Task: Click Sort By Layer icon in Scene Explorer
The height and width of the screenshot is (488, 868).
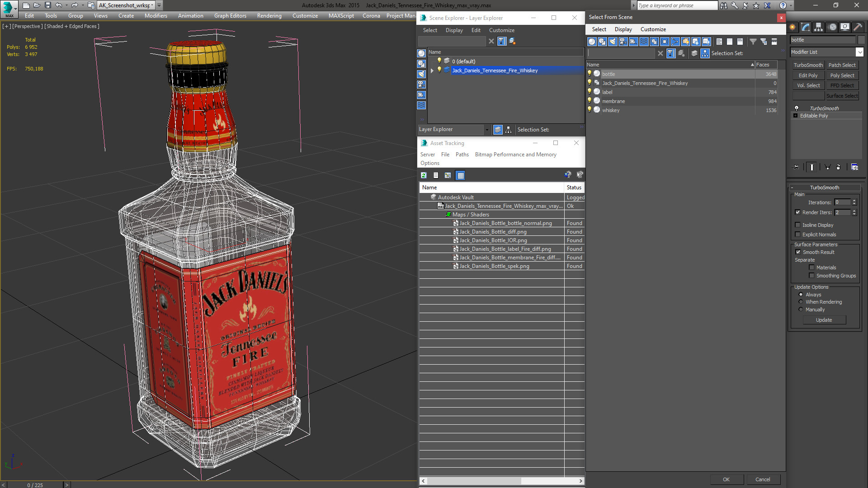Action: point(498,130)
